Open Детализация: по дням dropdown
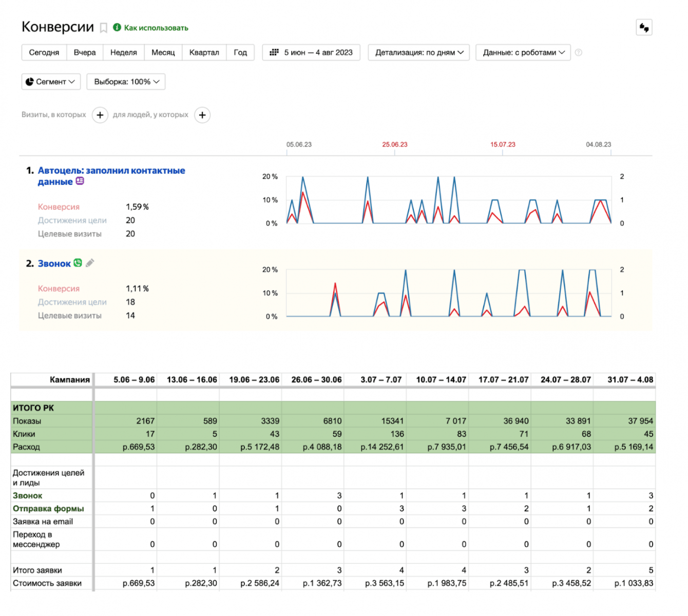 point(418,52)
